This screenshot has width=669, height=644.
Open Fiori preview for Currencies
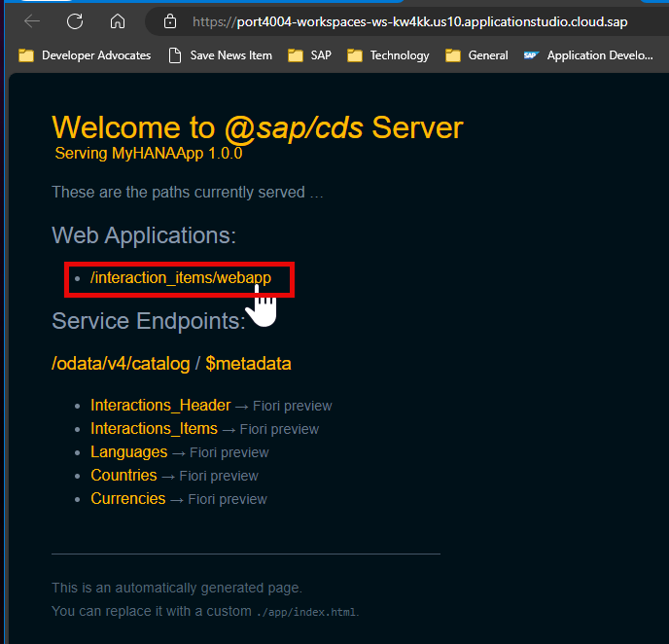(x=228, y=500)
